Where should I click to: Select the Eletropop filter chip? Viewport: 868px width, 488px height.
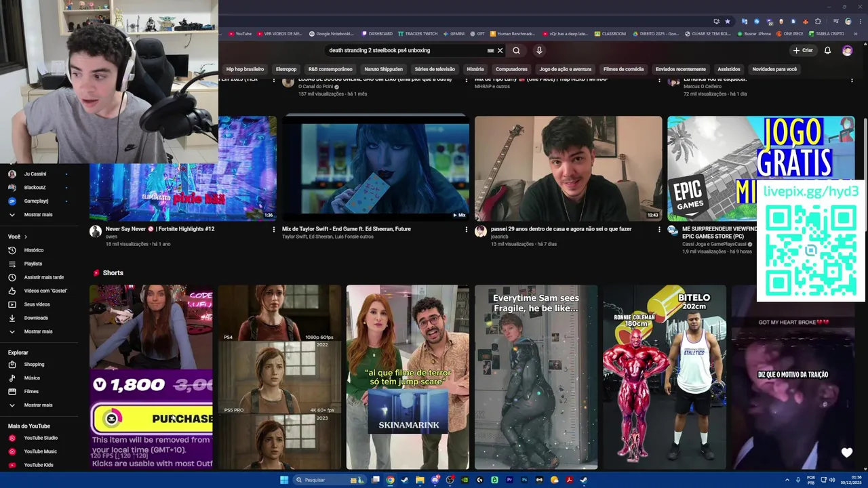point(286,69)
